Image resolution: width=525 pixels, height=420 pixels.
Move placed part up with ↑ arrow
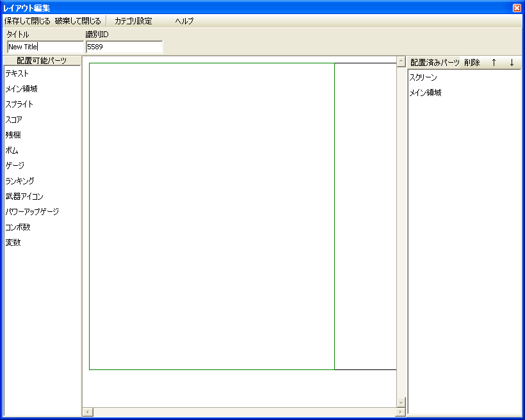(494, 63)
